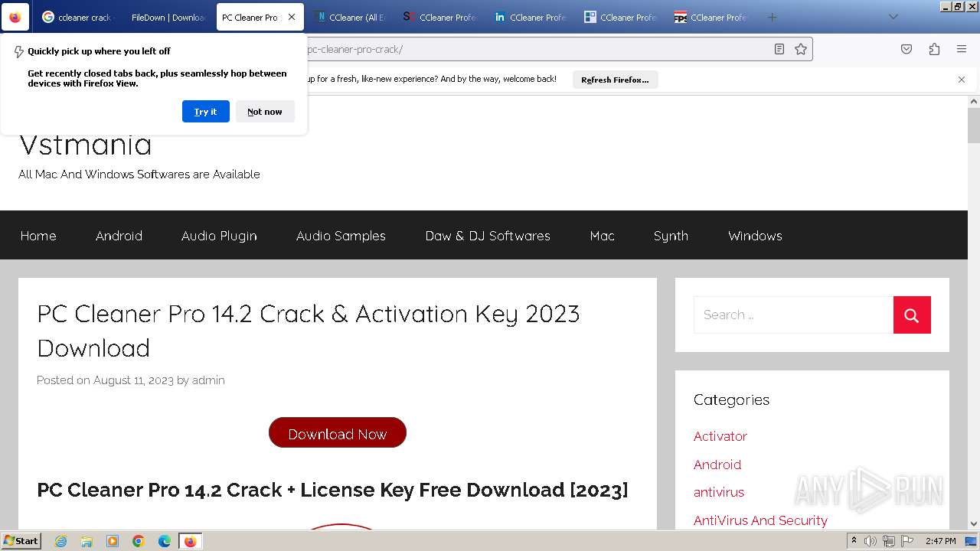Screen dimensions: 980x551
Task: Open the Extensions menu
Action: click(x=934, y=49)
